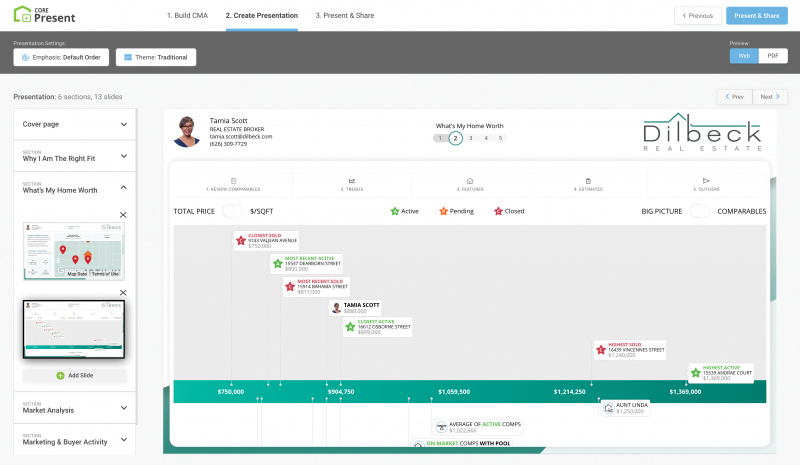Image resolution: width=800 pixels, height=465 pixels.
Task: Click the Features house icon
Action: (470, 181)
